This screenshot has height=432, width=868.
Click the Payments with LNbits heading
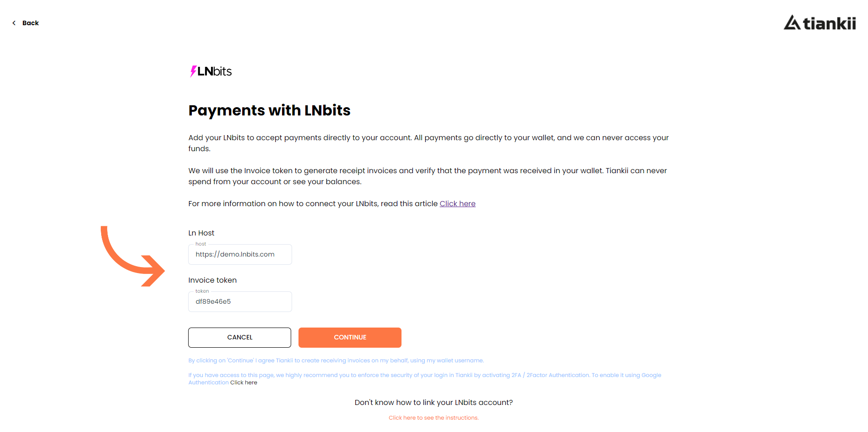pyautogui.click(x=269, y=110)
